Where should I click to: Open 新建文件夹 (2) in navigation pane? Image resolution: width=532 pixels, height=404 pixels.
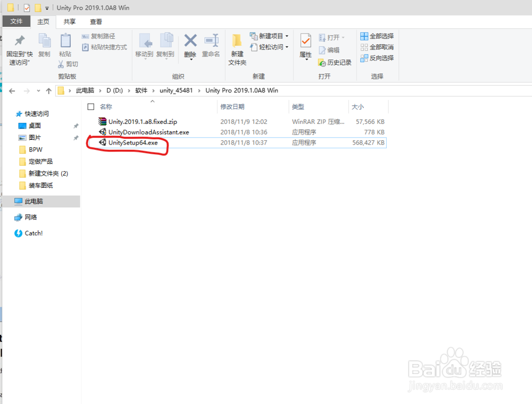(x=44, y=173)
